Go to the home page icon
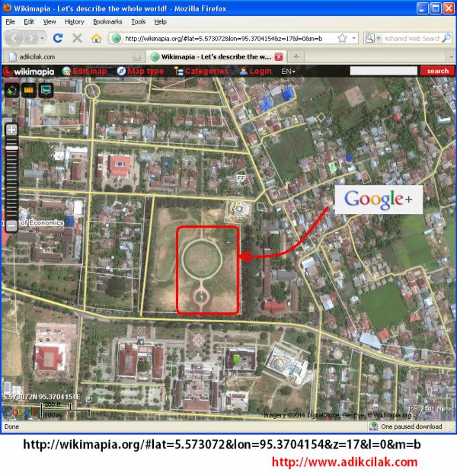The height and width of the screenshot is (476, 457). pos(97,38)
